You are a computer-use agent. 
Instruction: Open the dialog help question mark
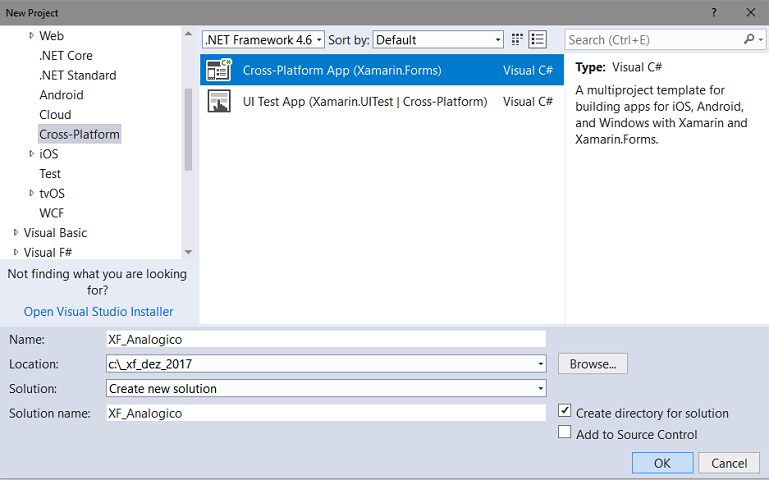coord(714,13)
